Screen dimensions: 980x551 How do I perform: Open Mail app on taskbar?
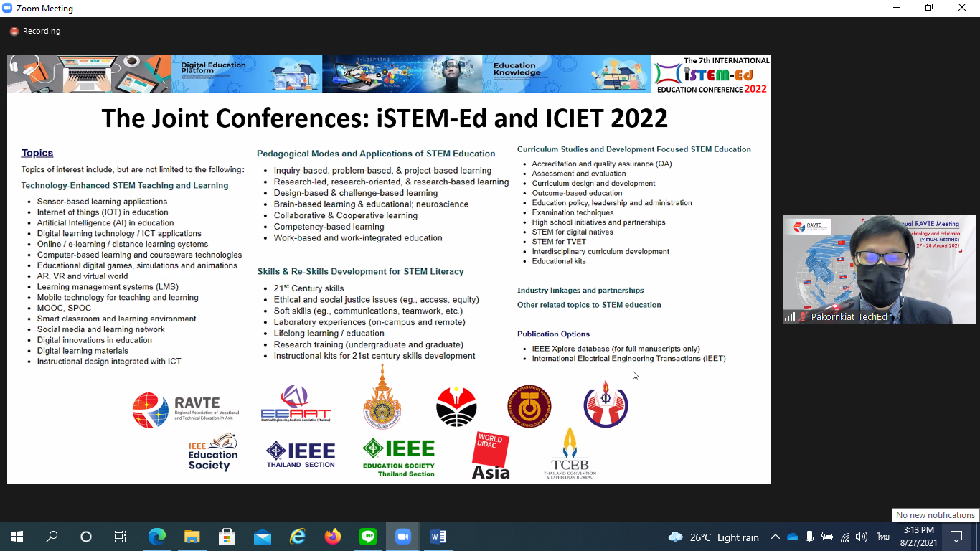click(x=262, y=537)
